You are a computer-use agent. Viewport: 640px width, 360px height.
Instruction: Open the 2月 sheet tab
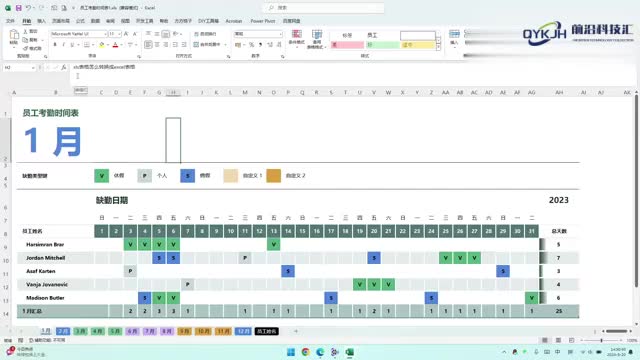point(63,331)
